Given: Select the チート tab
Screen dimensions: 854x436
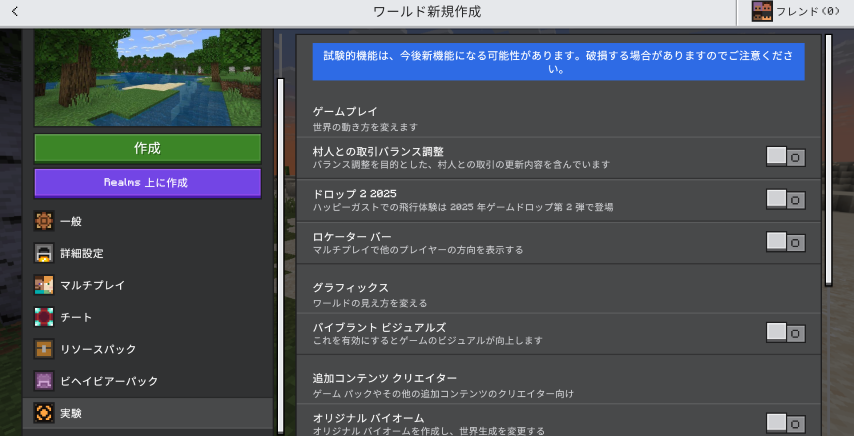Looking at the screenshot, I should pyautogui.click(x=148, y=317).
